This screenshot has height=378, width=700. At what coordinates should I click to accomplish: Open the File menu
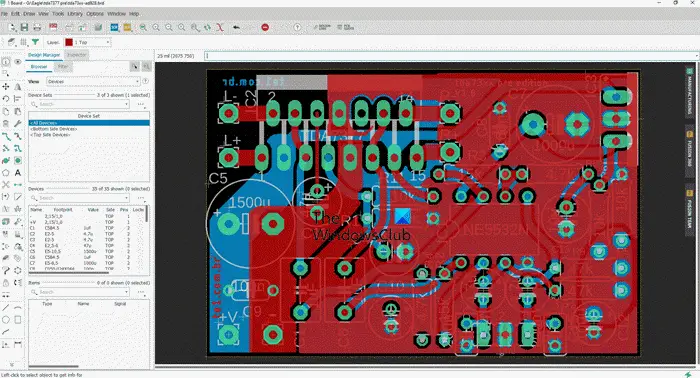[x=4, y=14]
